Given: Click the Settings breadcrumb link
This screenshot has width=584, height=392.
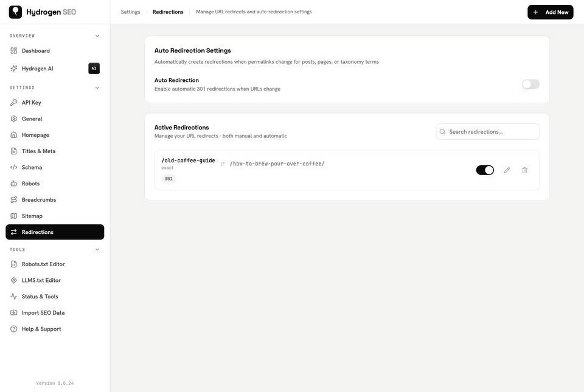Looking at the screenshot, I should coord(130,12).
